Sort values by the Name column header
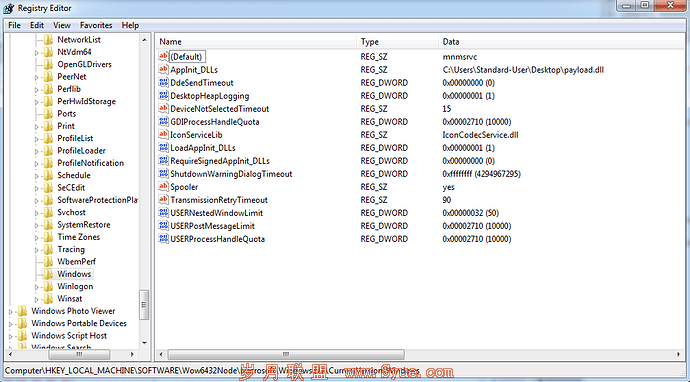 pos(256,42)
